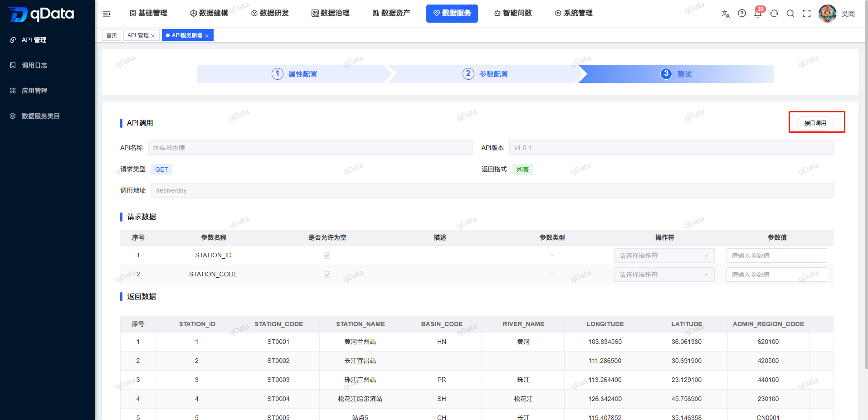Click the ADMIN_REGION_CODE column header

[x=768, y=324]
